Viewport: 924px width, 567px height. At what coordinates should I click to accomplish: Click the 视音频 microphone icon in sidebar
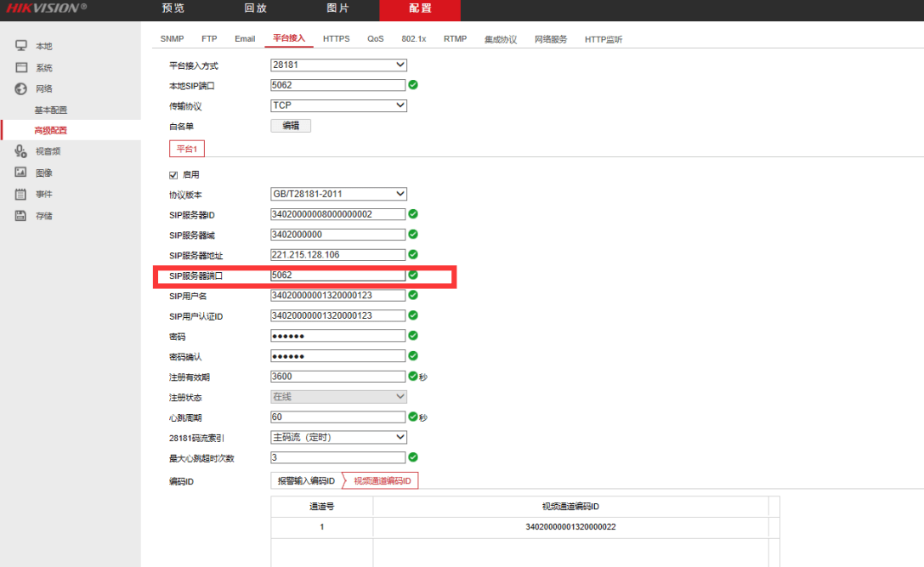coord(21,151)
